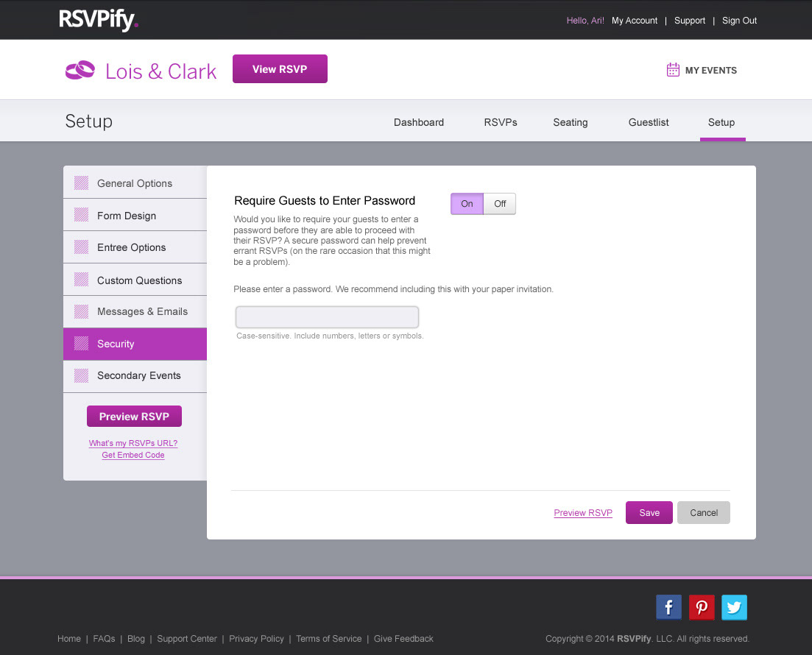The height and width of the screenshot is (655, 812).
Task: Click the sidebar Preview RSVP button
Action: tap(134, 417)
